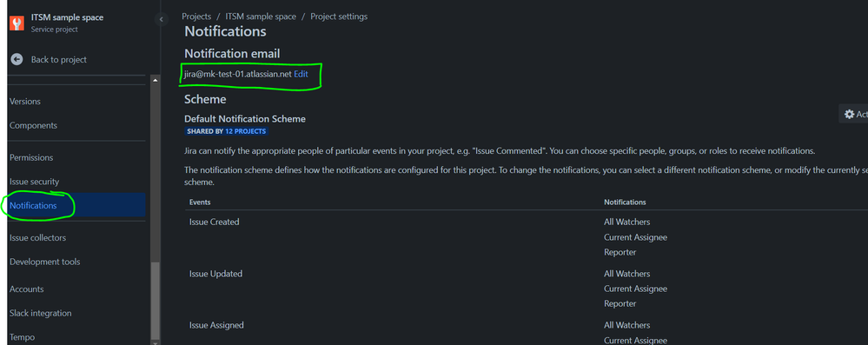Open Accounts settings page
This screenshot has height=345, width=868.
(x=27, y=289)
